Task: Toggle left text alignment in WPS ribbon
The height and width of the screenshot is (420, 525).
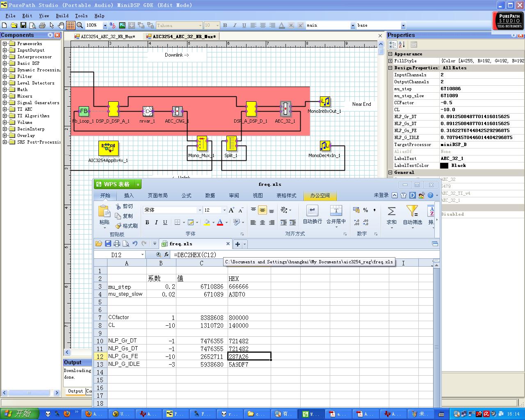Action: [253, 222]
